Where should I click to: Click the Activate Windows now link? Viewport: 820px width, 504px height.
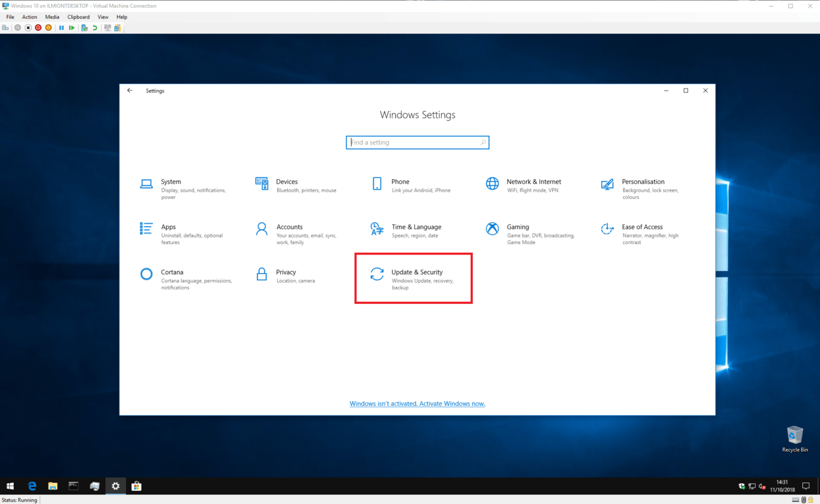pyautogui.click(x=417, y=404)
